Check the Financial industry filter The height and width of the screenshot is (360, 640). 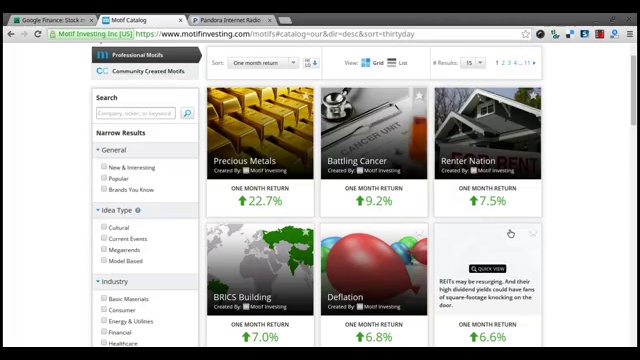[x=104, y=332]
